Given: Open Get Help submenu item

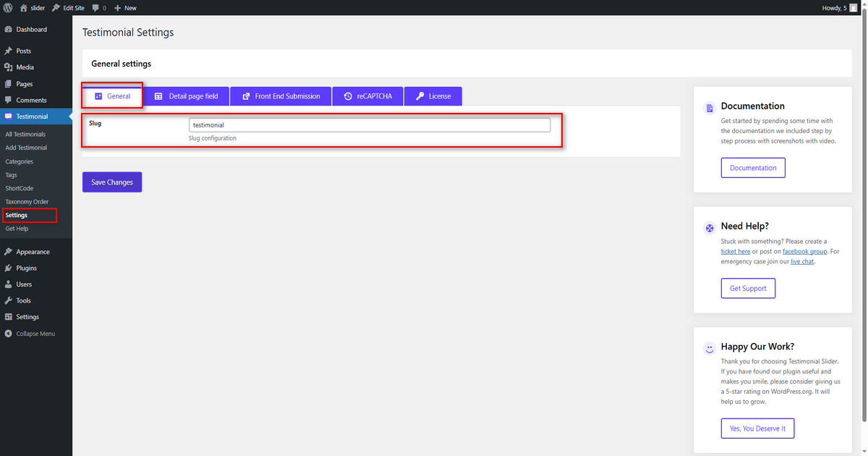Looking at the screenshot, I should click(x=17, y=229).
